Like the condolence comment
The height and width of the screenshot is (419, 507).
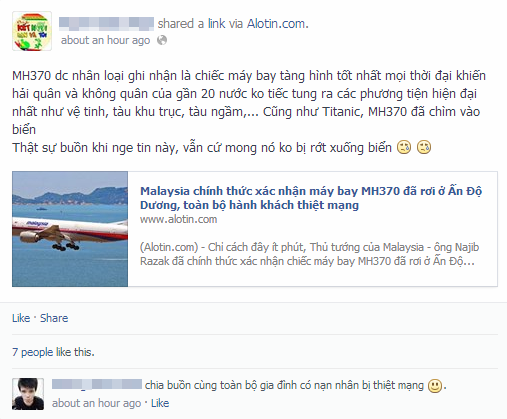[160, 403]
